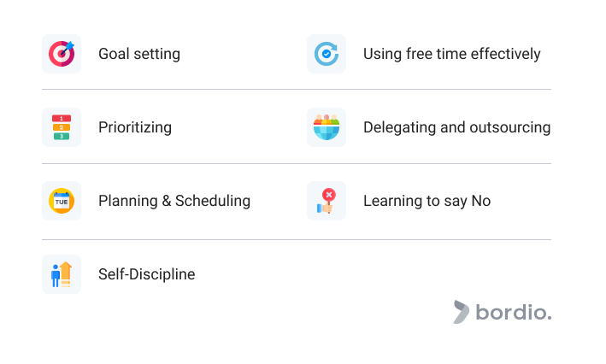Image resolution: width=606 pixels, height=364 pixels.
Task: Open Delegating and outsourcing label
Action: pyautogui.click(x=456, y=127)
